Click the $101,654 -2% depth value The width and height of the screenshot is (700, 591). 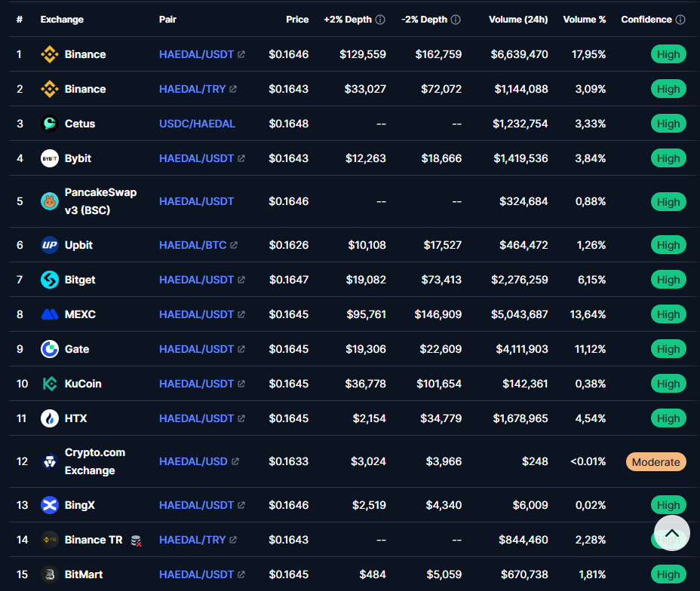pyautogui.click(x=439, y=384)
